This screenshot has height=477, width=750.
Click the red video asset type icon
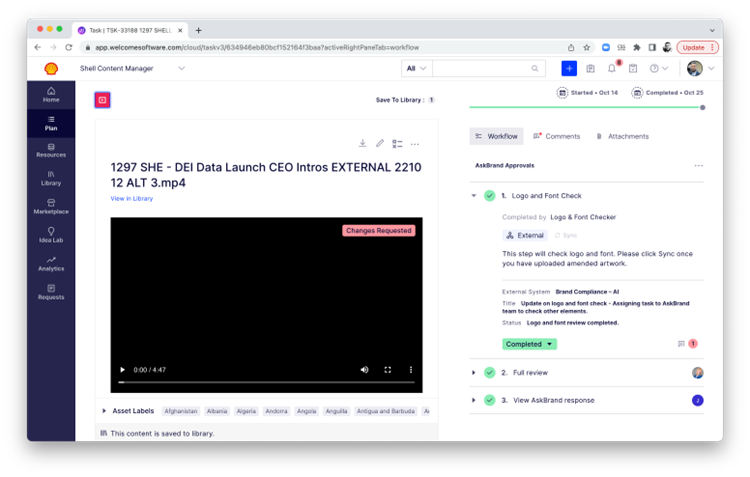pyautogui.click(x=102, y=100)
